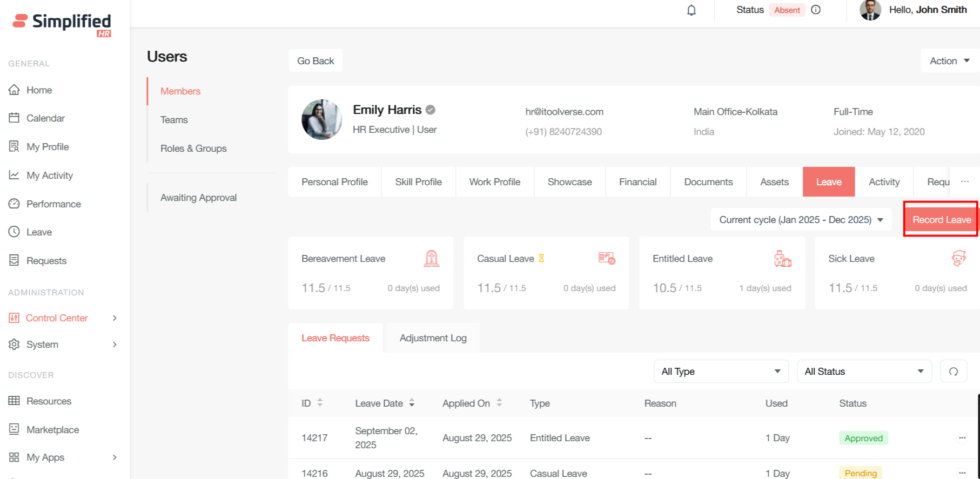Open the Financial tab
Viewport: 980px width, 479px height.
tap(637, 182)
